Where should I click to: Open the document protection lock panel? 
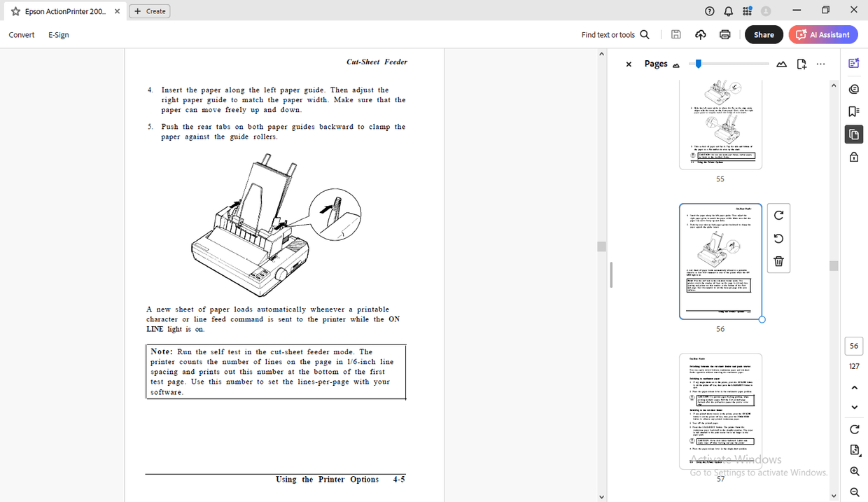[853, 156]
